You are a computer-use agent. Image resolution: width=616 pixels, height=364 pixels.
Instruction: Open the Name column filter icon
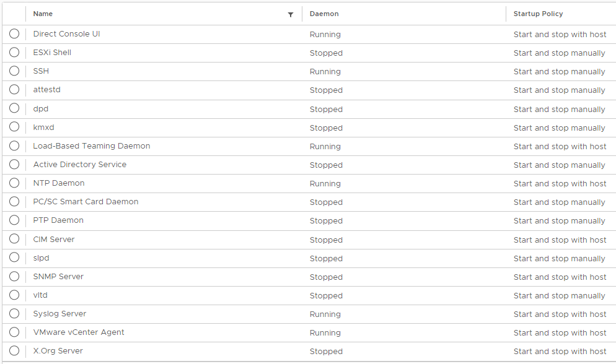pos(291,14)
